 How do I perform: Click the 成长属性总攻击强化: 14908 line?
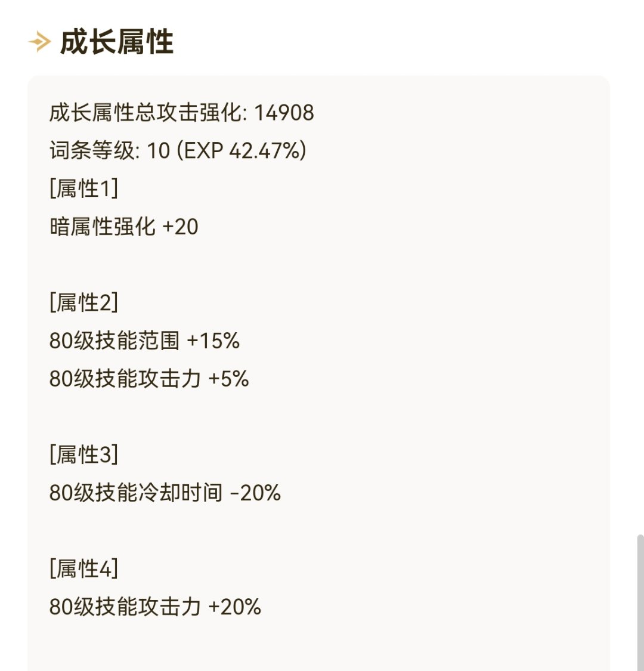pos(182,113)
